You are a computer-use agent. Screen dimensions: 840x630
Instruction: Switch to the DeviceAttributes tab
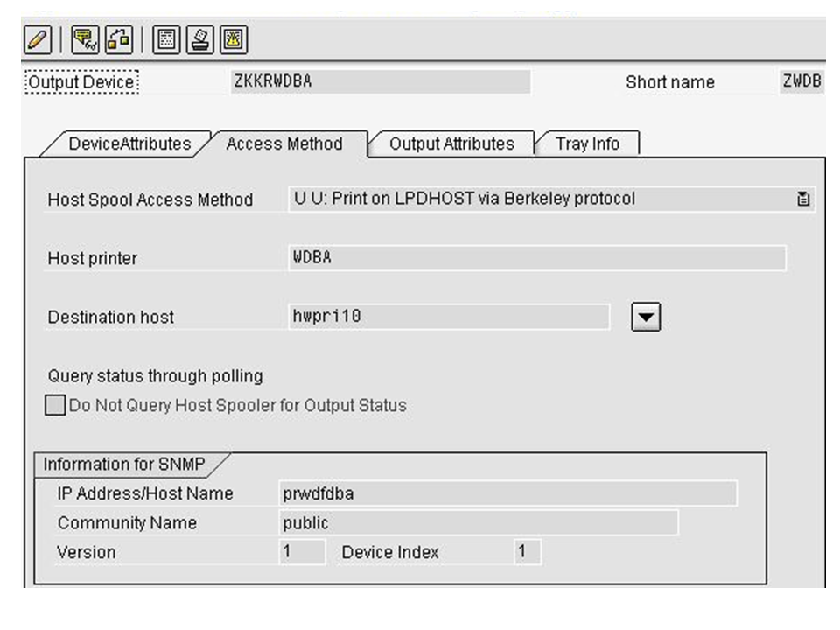click(x=129, y=144)
